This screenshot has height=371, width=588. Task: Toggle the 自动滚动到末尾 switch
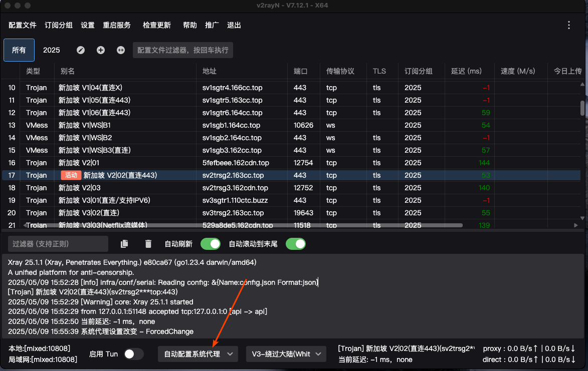(295, 244)
